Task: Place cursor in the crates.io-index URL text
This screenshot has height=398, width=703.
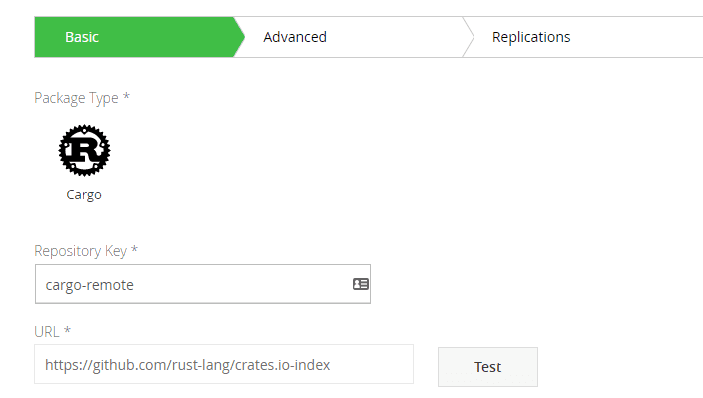Action: (x=187, y=365)
